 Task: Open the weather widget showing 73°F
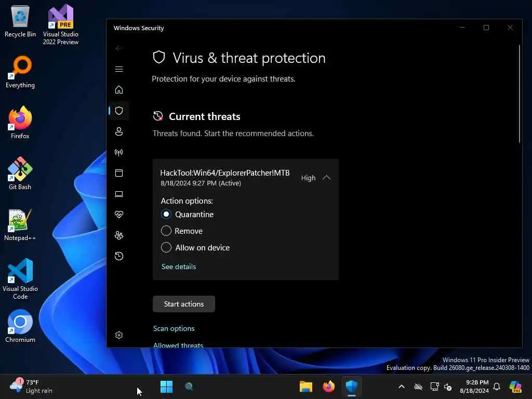(x=31, y=387)
